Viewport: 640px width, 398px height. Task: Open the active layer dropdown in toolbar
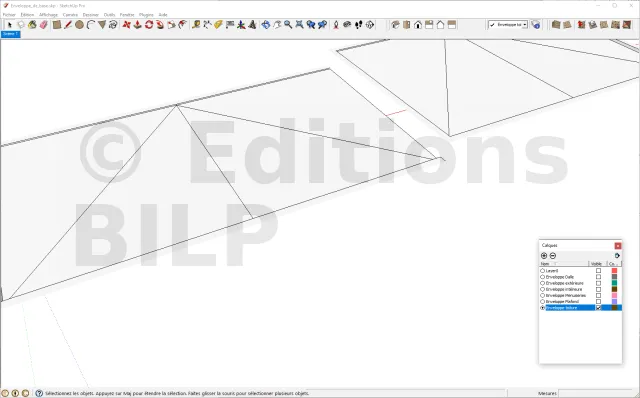coord(525,25)
